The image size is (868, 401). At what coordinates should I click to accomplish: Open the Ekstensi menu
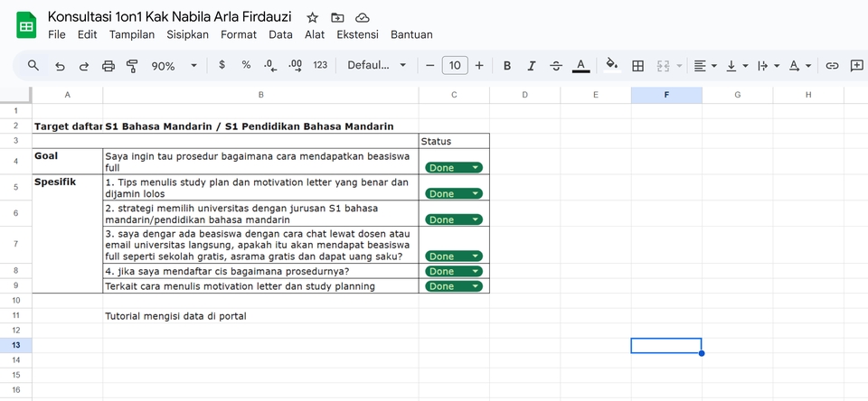pyautogui.click(x=357, y=34)
